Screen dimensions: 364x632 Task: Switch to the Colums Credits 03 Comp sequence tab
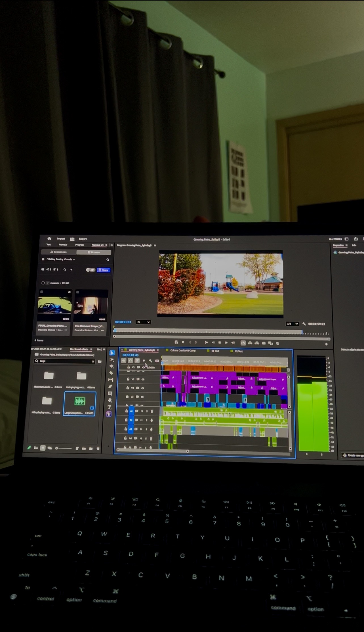[x=183, y=351]
